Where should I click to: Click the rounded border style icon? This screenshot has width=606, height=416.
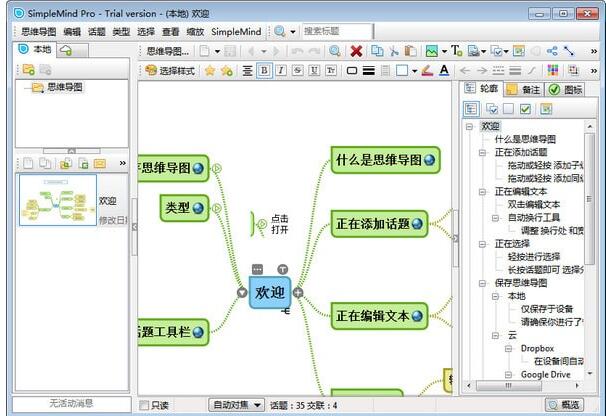(352, 71)
